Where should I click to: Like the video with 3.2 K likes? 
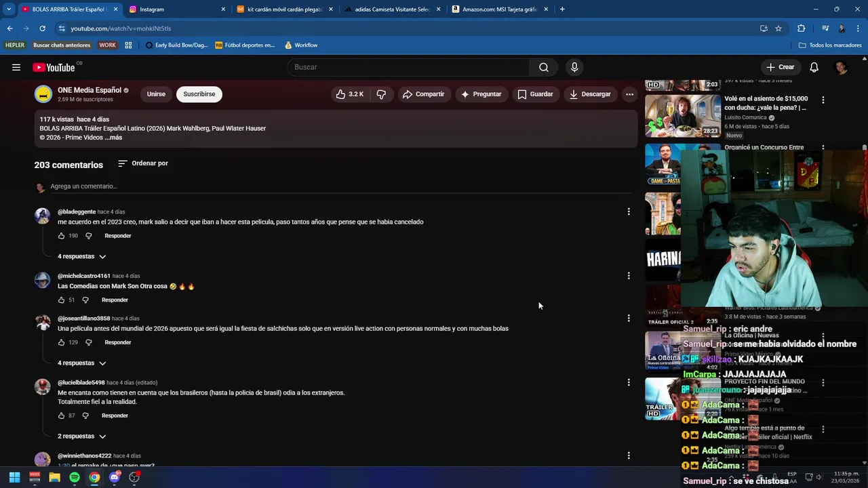[349, 94]
